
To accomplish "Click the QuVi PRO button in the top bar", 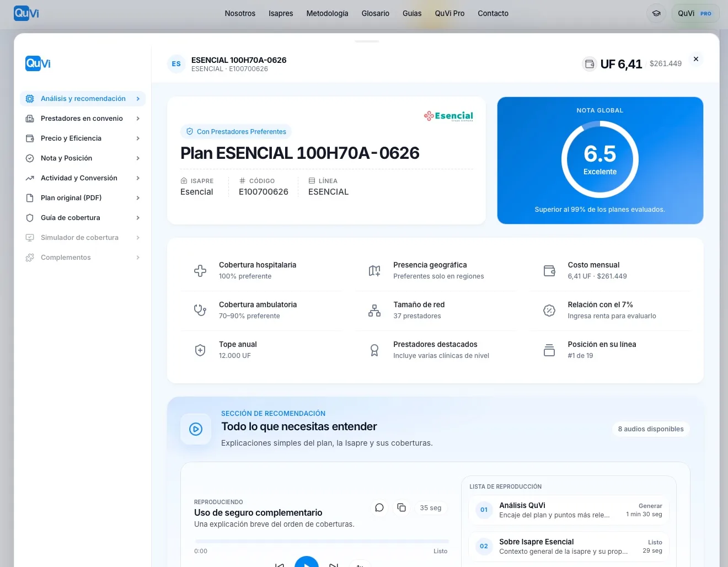I will point(695,13).
